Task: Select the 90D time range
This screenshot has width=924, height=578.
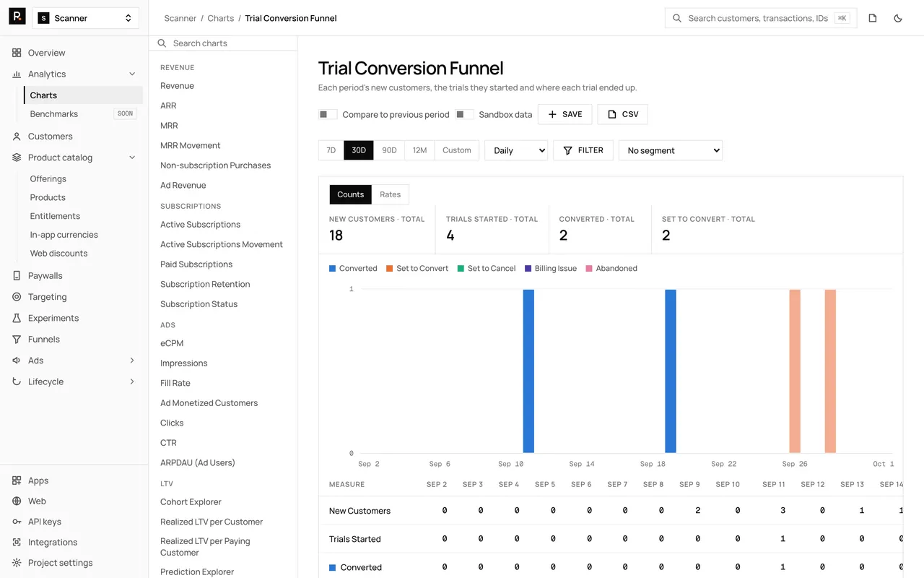Action: (389, 150)
